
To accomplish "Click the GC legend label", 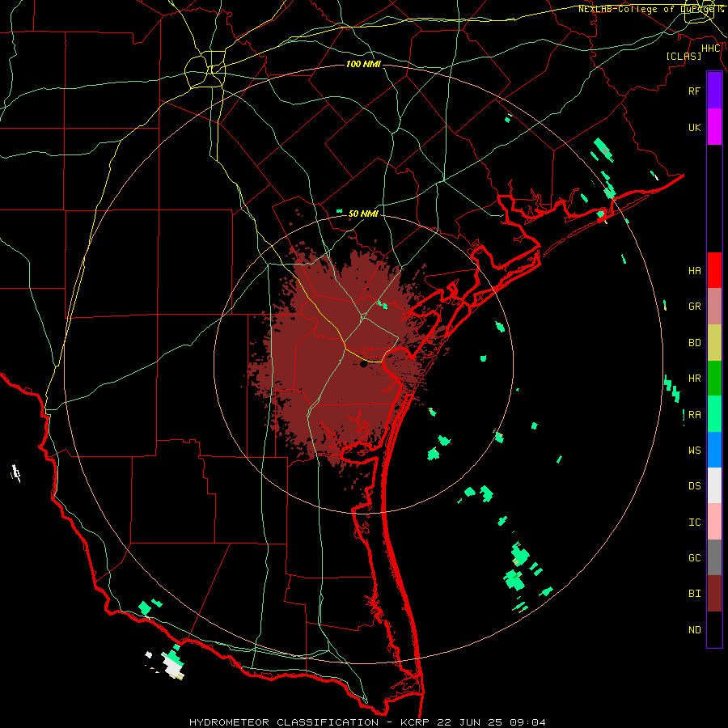I will coord(694,558).
